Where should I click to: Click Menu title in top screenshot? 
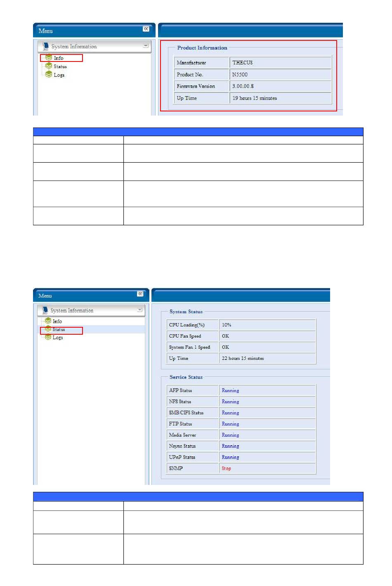click(45, 31)
